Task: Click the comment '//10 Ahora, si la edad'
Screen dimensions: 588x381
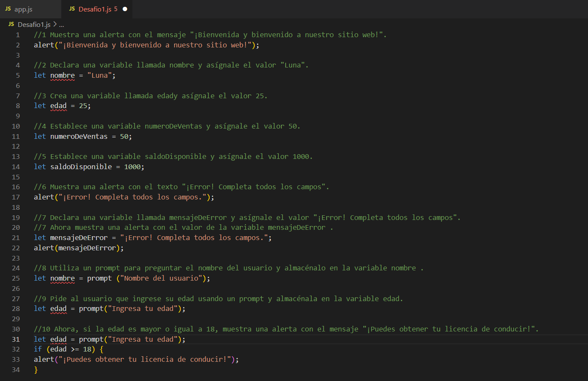Action: tap(286, 329)
